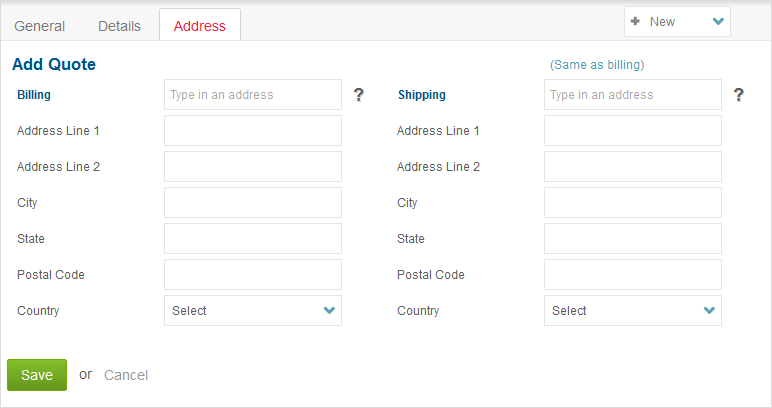Expand the New dropdown chevron
772x408 pixels.
click(718, 21)
